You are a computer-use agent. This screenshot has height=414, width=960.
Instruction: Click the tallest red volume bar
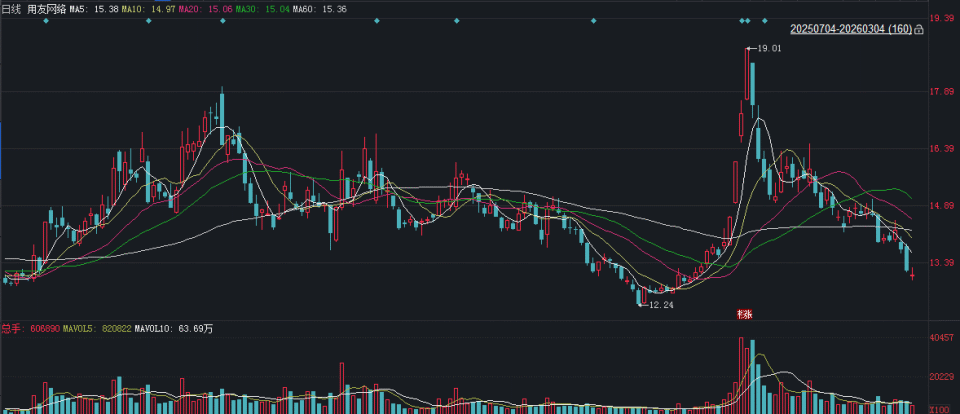click(741, 375)
